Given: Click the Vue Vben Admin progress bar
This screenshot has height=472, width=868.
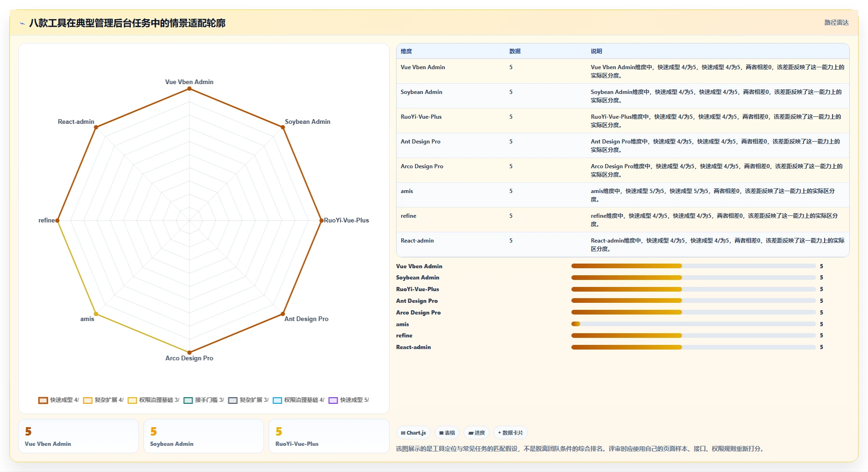Looking at the screenshot, I should [693, 266].
